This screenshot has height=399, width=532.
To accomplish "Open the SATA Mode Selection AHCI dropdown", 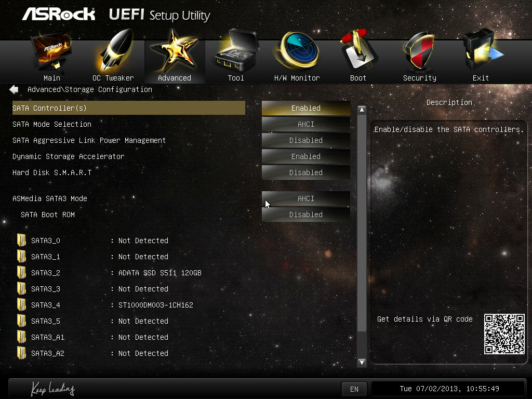I will point(305,124).
